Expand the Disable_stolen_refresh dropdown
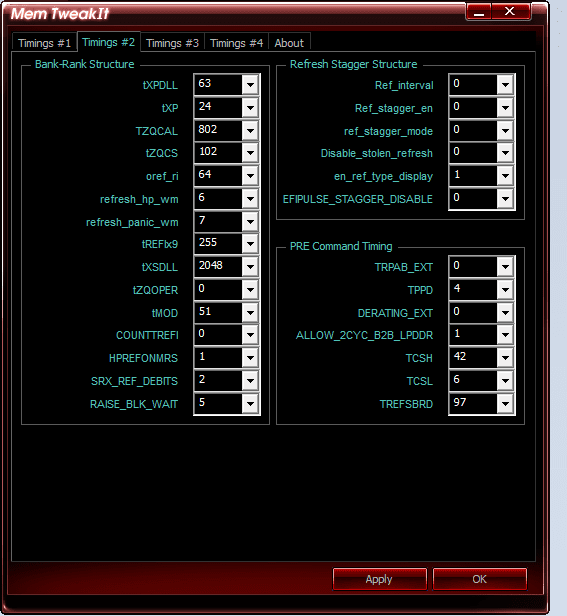This screenshot has height=616, width=567. point(505,152)
